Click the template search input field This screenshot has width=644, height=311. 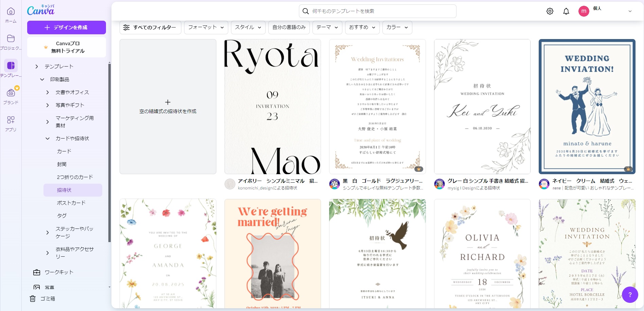point(378,11)
